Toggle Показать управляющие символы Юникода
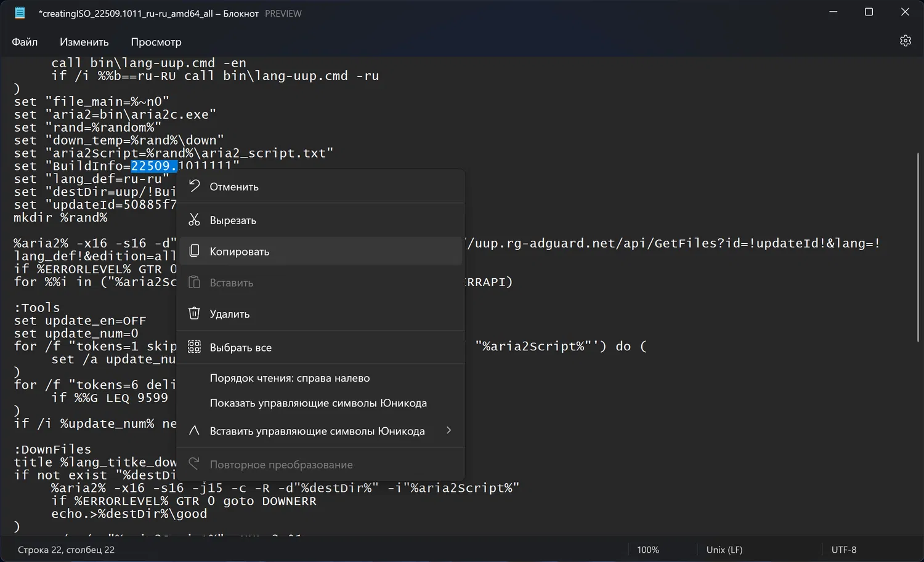The width and height of the screenshot is (924, 562). 318,403
